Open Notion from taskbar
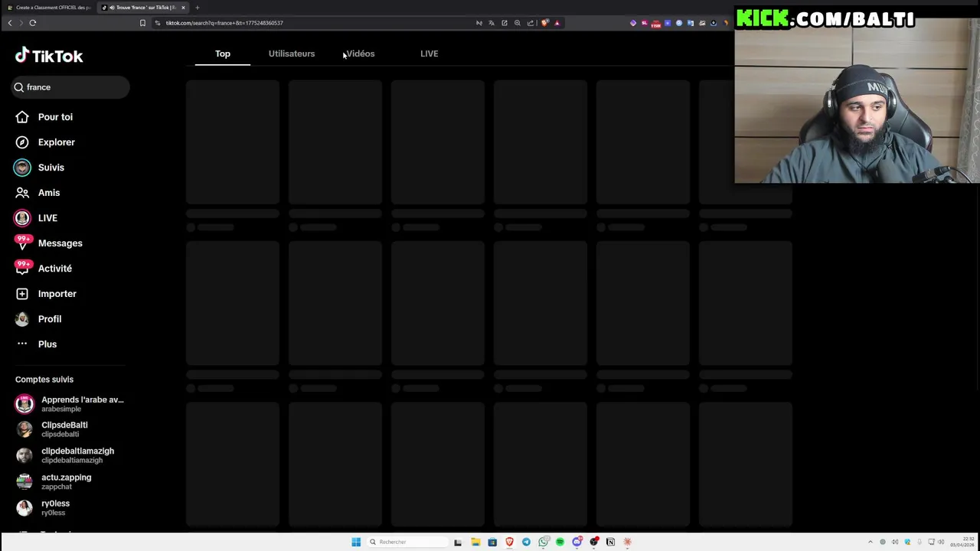Image resolution: width=980 pixels, height=551 pixels. (610, 542)
